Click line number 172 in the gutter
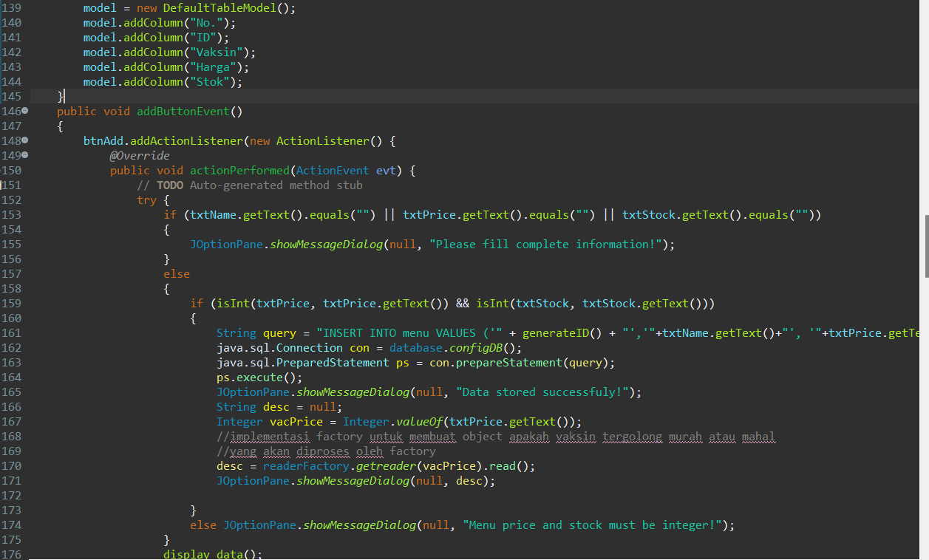The image size is (929, 560). tap(11, 496)
